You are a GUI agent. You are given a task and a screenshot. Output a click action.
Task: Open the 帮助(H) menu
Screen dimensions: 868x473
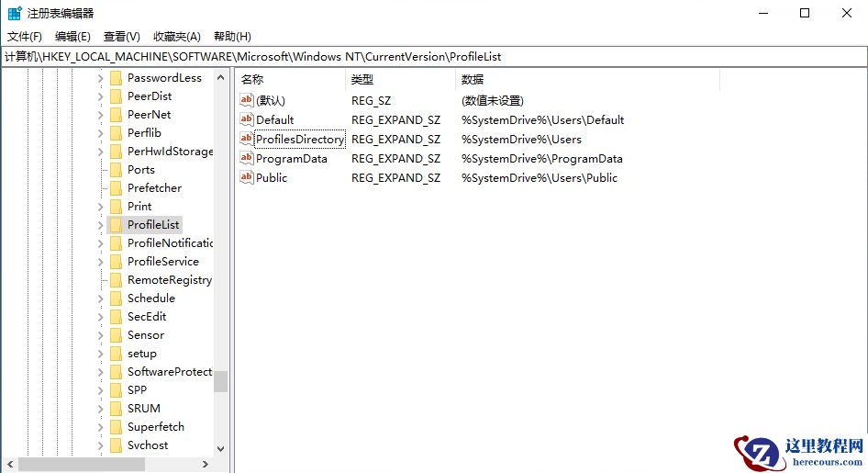click(x=232, y=37)
